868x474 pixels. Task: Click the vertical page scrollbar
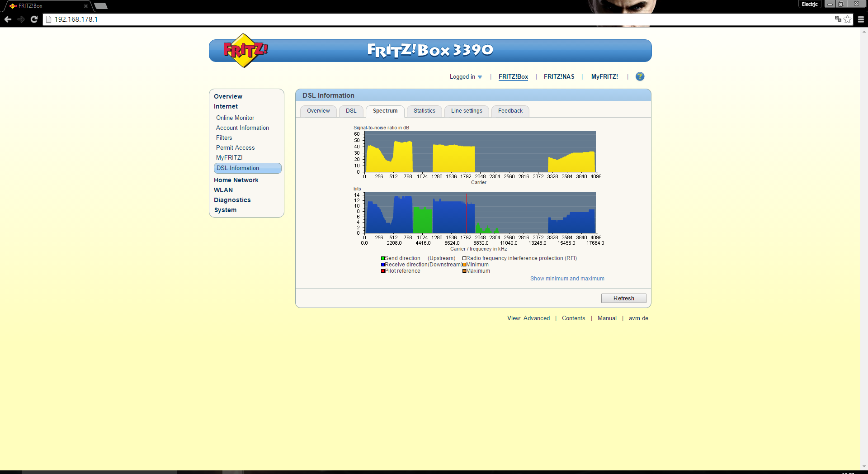(864, 249)
